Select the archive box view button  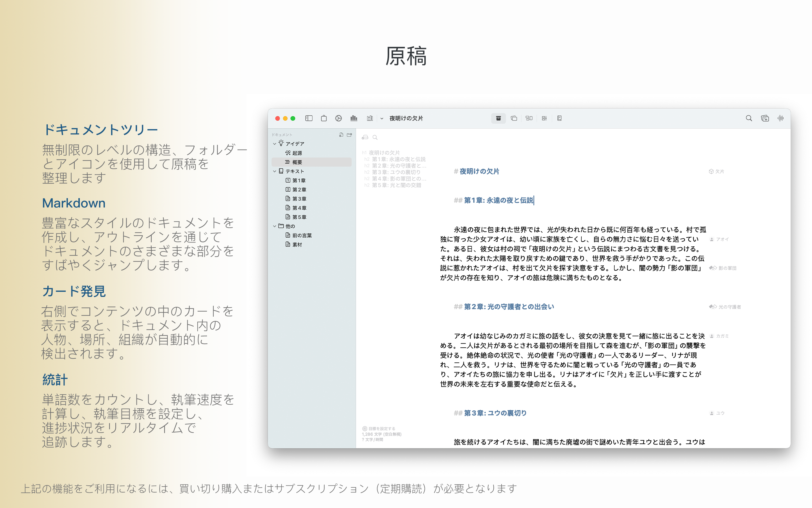coord(498,118)
